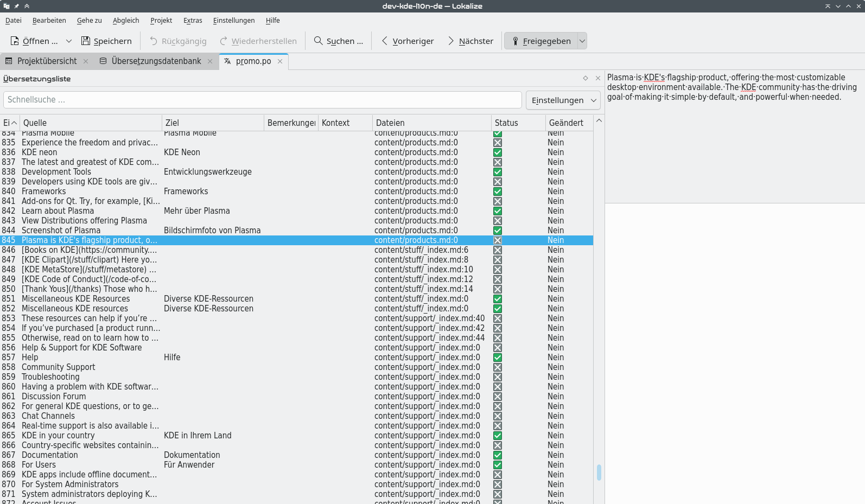
Task: Select the promo.po tab
Action: tap(253, 61)
